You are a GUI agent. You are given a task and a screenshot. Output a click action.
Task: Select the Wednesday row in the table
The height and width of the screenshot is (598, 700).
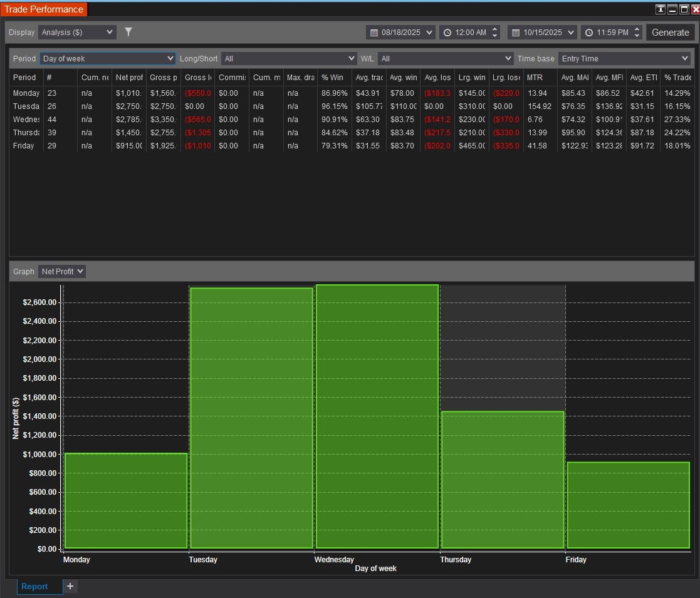tap(26, 119)
